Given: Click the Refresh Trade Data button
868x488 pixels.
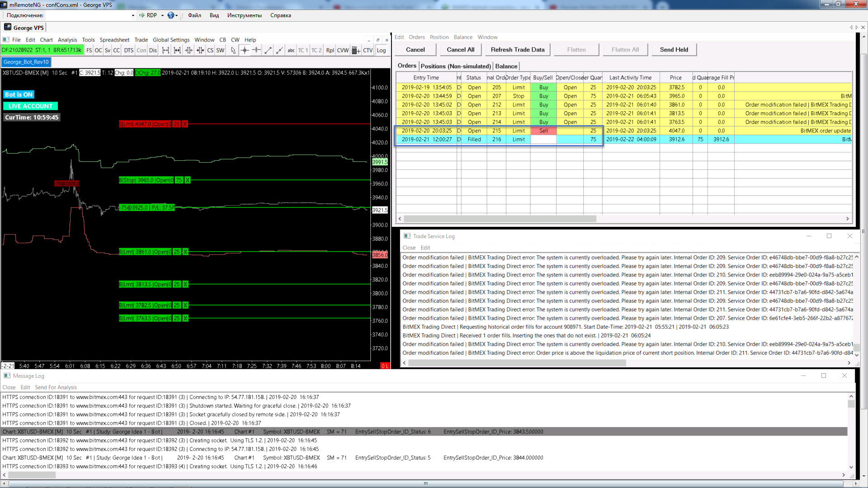Looking at the screenshot, I should pos(518,50).
